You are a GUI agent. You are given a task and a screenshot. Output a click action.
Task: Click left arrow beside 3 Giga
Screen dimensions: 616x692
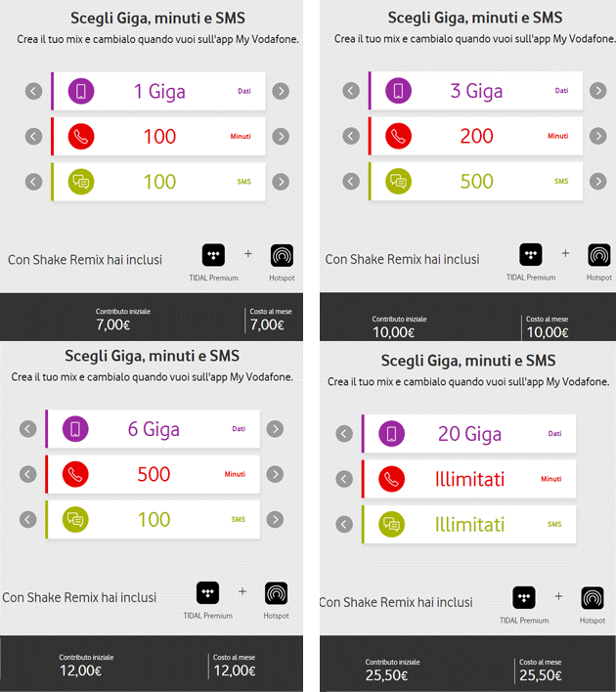[351, 91]
